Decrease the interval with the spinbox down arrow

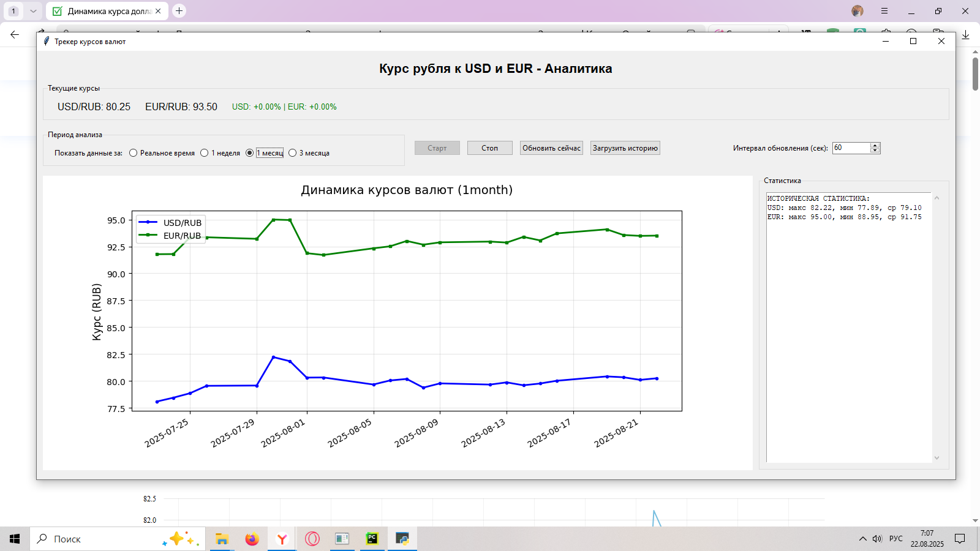[875, 151]
